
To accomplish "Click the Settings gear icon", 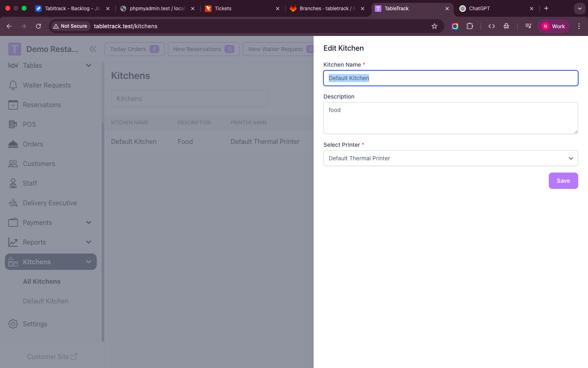I will coord(13,324).
